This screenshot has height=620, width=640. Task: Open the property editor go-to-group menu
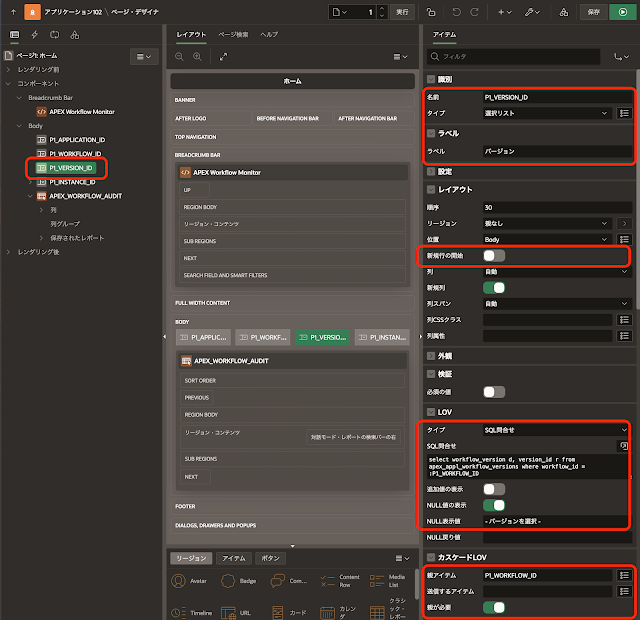point(621,57)
